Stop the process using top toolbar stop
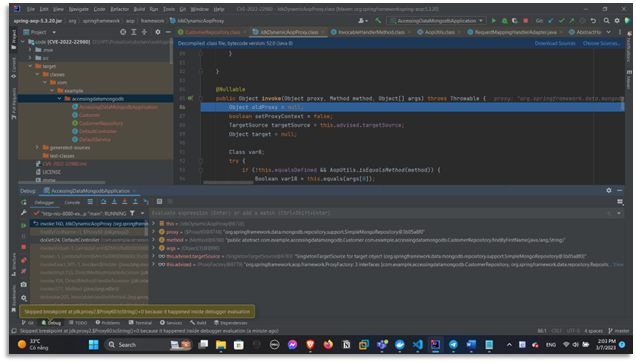Screen dimensions: 636x363 (526, 21)
